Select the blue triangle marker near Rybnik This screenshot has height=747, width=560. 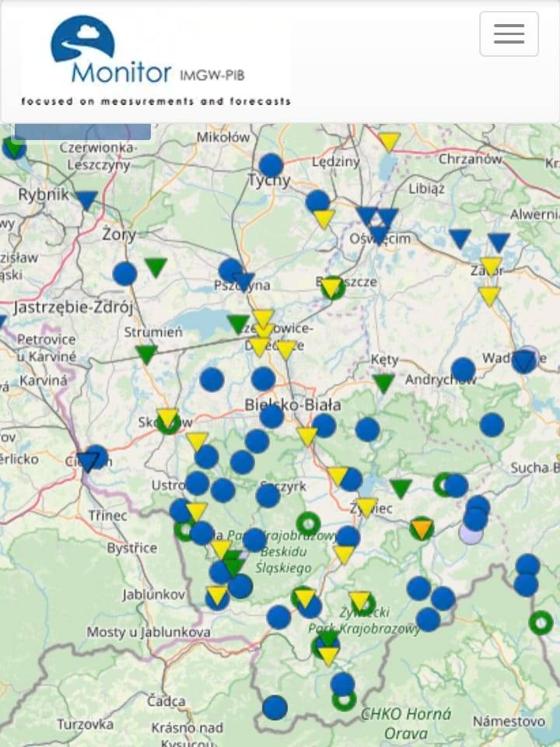[86, 200]
